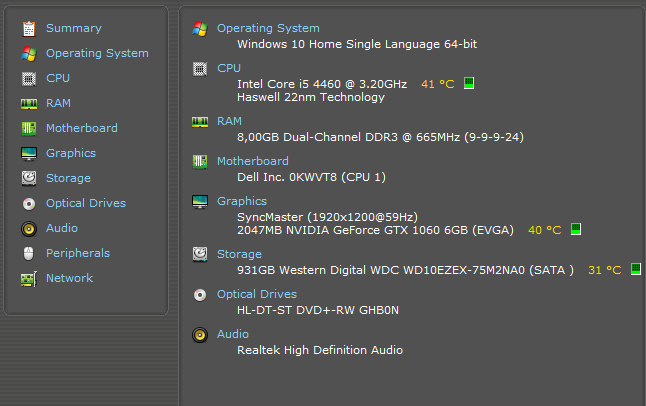Click text Intel Core i5 4460 @ 3.20GHz
The height and width of the screenshot is (406, 646).
[x=322, y=84]
